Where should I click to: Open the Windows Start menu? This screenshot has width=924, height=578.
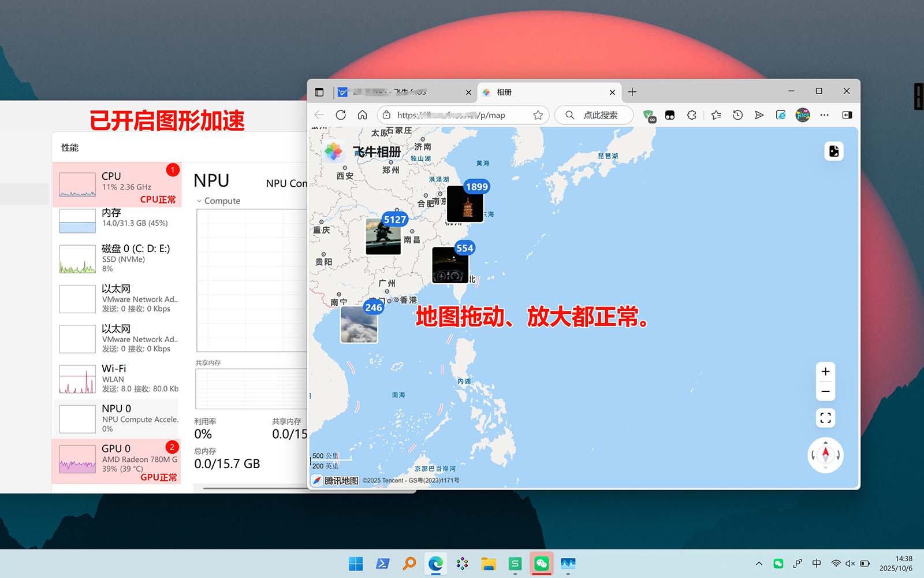[356, 564]
